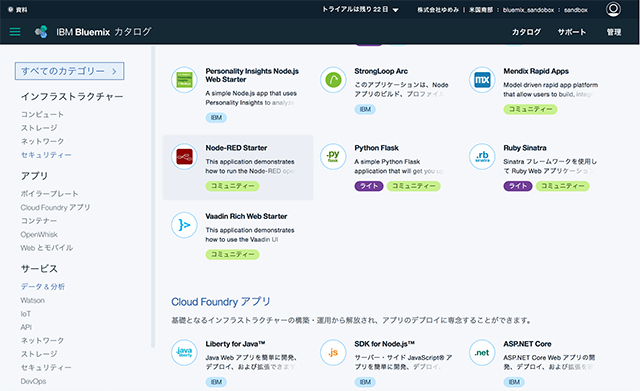Open Web とモバイル category
The image size is (640, 391).
(x=47, y=248)
